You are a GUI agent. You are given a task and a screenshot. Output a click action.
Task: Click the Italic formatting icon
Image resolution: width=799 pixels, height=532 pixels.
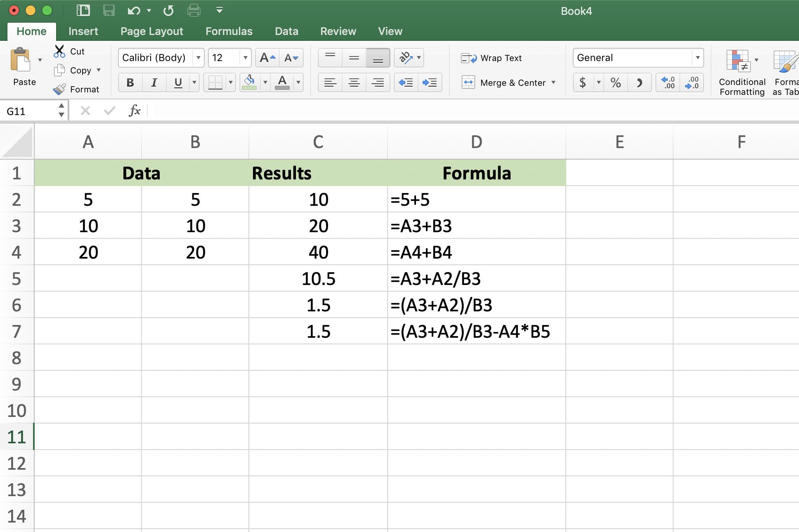tap(154, 82)
